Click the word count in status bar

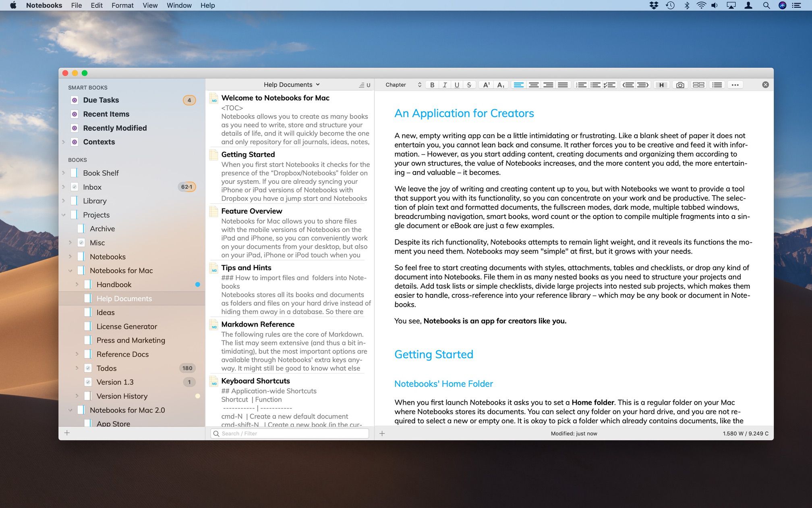pos(746,433)
